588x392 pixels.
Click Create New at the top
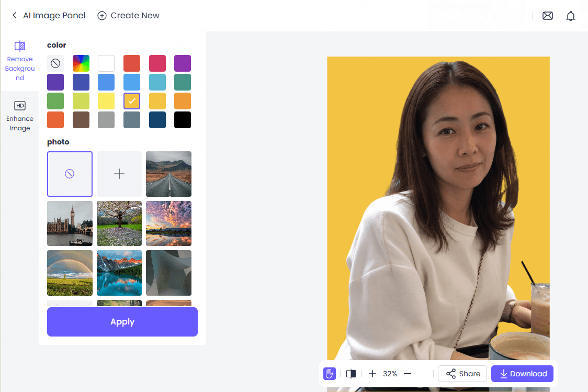[x=128, y=15]
